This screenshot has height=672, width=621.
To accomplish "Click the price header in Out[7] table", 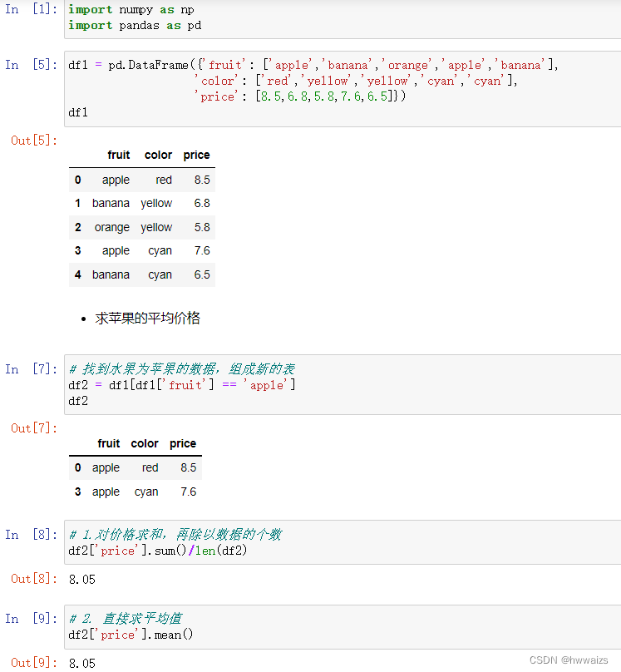I will (x=183, y=443).
